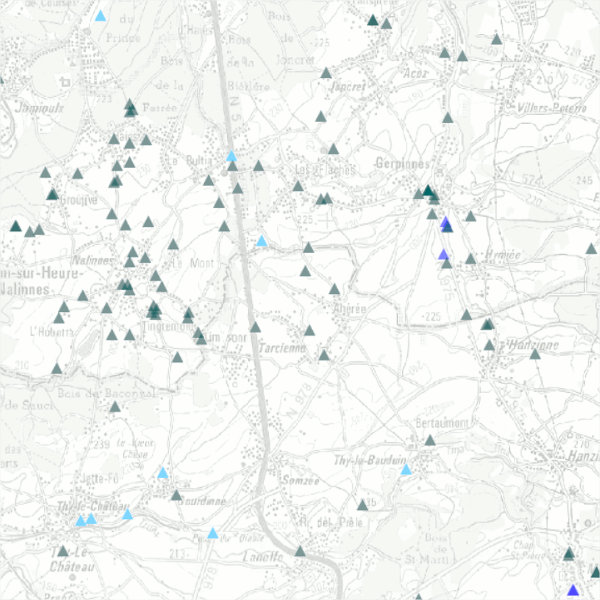Click the dark marker above Jancret label
This screenshot has width=600, height=600.
tap(326, 73)
